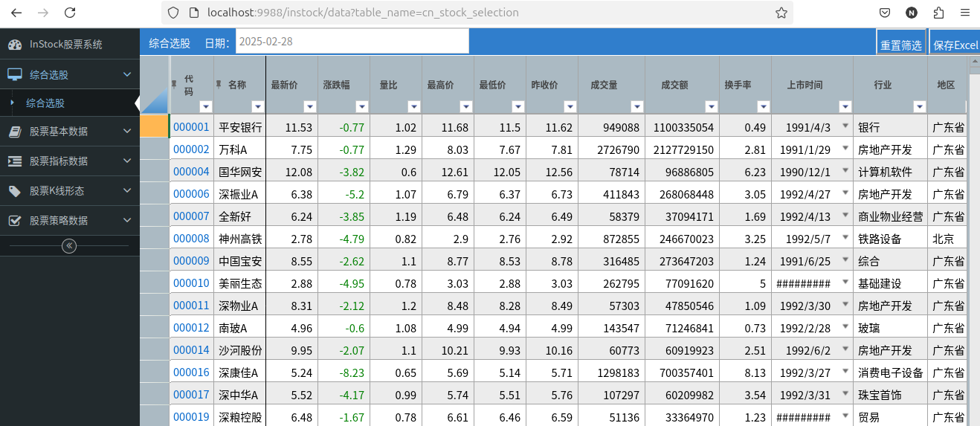Open filter dropdown for 量比 column

414,106
